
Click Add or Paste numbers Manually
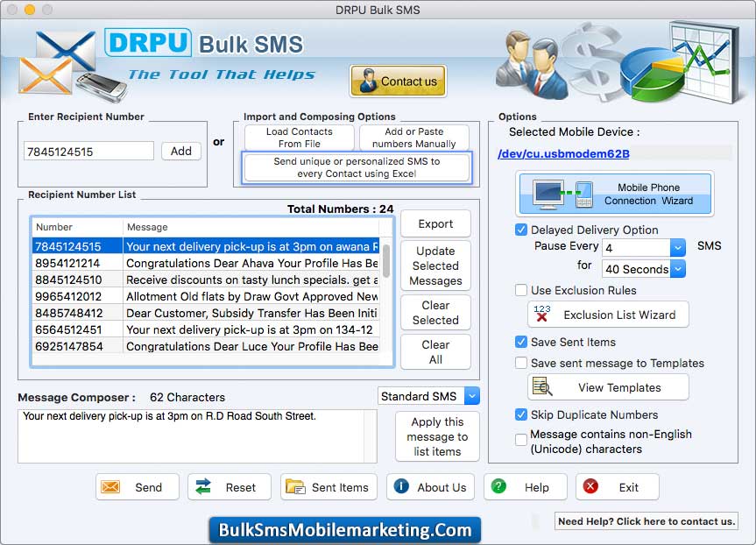(x=414, y=138)
